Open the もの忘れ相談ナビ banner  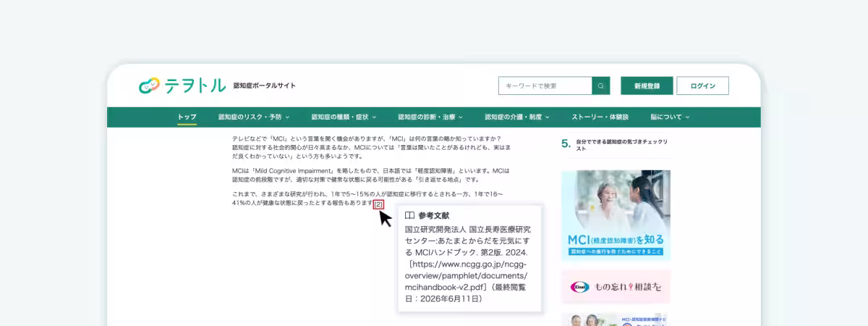point(616,287)
